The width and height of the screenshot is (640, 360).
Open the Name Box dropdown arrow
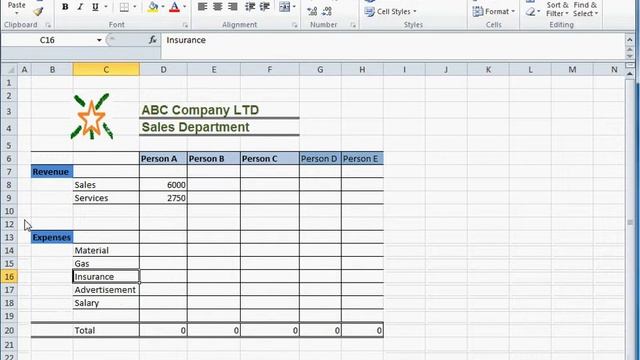click(x=99, y=40)
